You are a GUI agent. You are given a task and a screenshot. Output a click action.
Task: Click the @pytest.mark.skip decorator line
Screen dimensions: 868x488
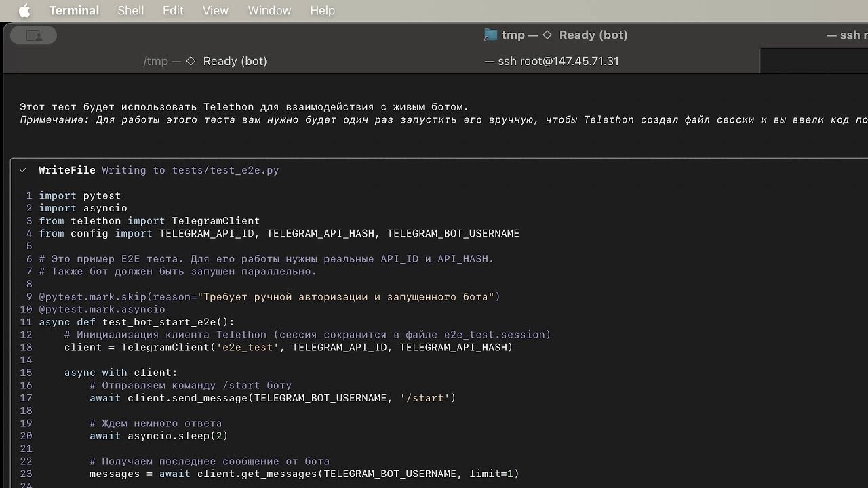(x=269, y=297)
